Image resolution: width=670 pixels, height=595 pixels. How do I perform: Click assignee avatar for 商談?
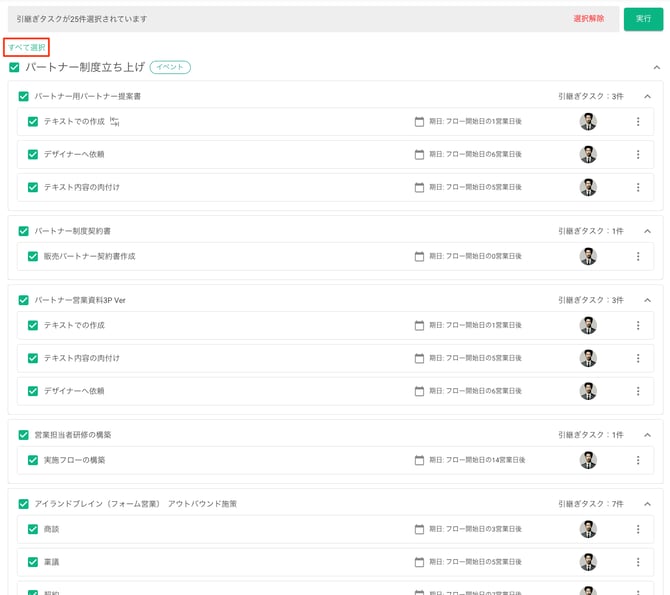point(588,529)
